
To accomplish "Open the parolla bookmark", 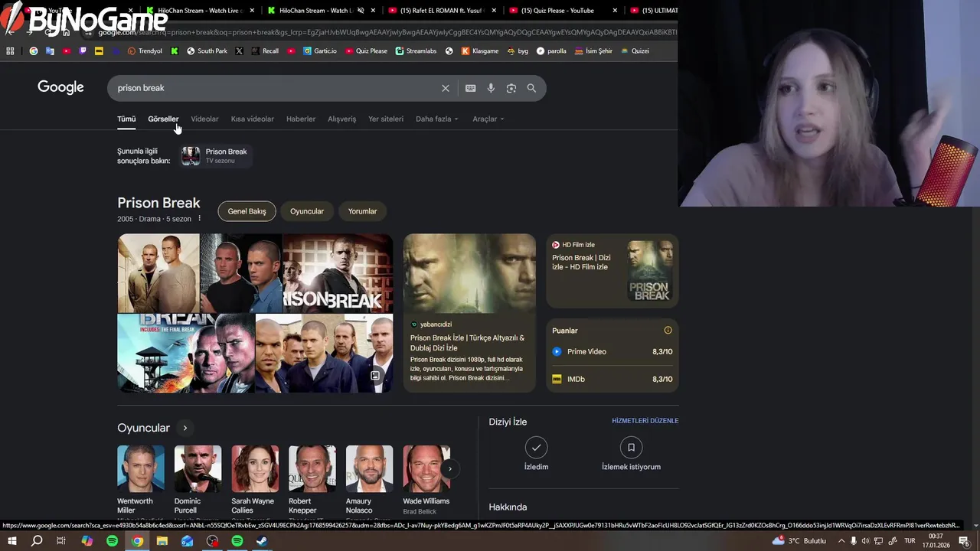I will coord(551,51).
